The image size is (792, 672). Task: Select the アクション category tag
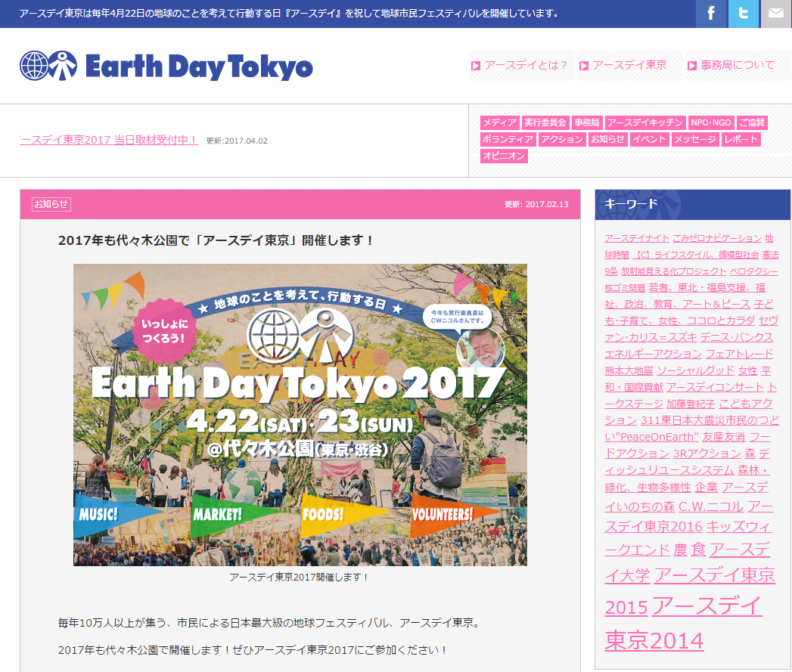(562, 139)
